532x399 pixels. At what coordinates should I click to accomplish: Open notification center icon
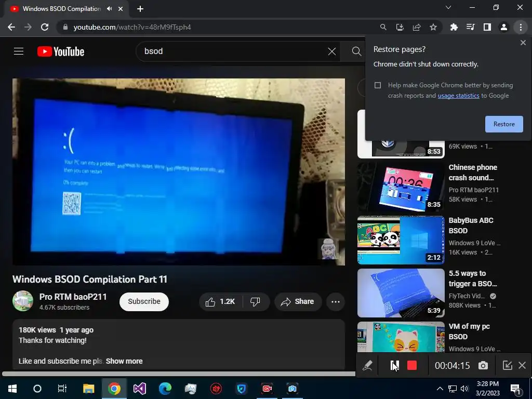coord(516,389)
